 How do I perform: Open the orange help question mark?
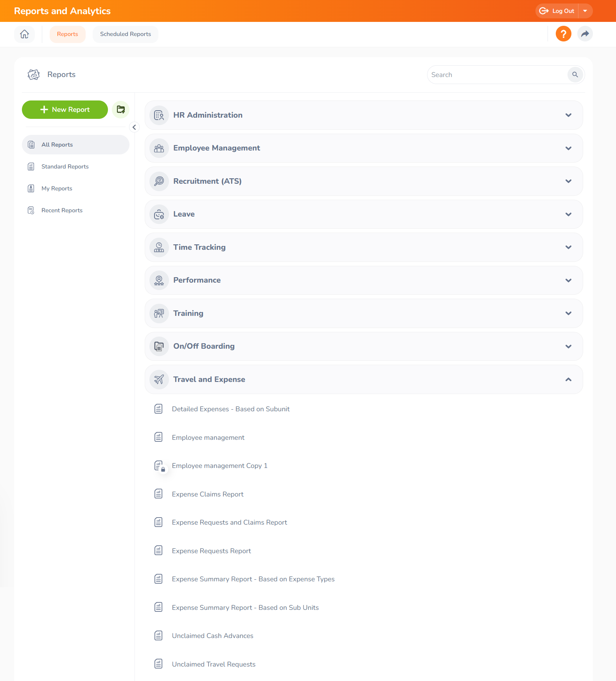[563, 34]
